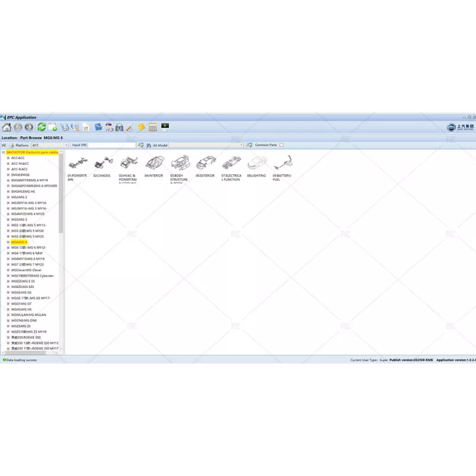
Task: Click the Home icon on the toolbar
Action: pos(8,127)
